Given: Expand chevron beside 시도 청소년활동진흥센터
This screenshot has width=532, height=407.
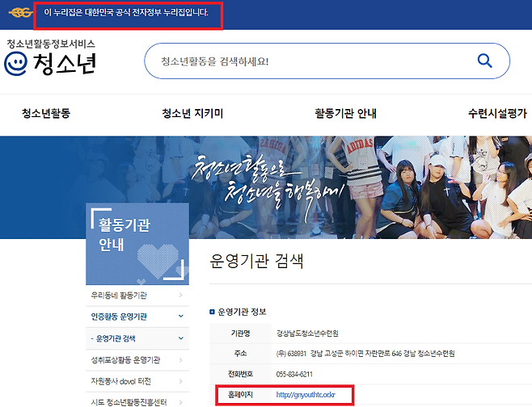Looking at the screenshot, I should click(181, 402).
